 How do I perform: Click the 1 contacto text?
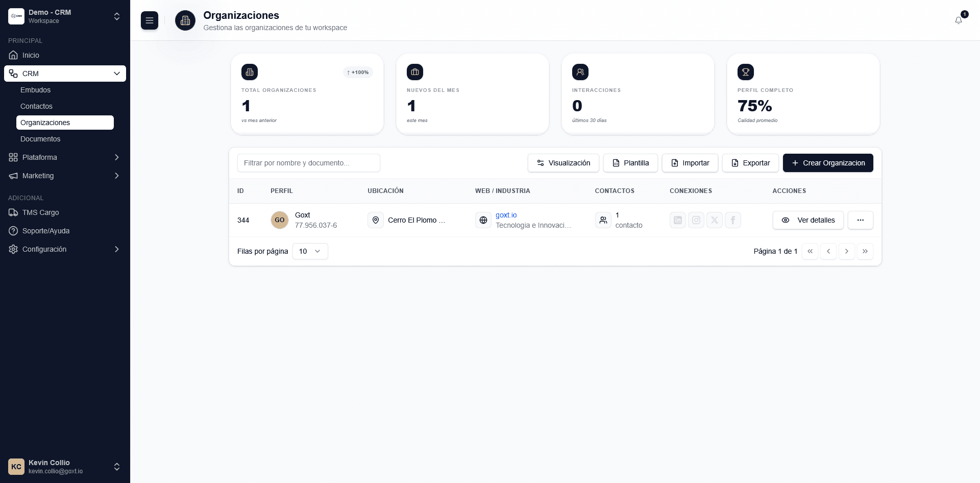point(629,220)
